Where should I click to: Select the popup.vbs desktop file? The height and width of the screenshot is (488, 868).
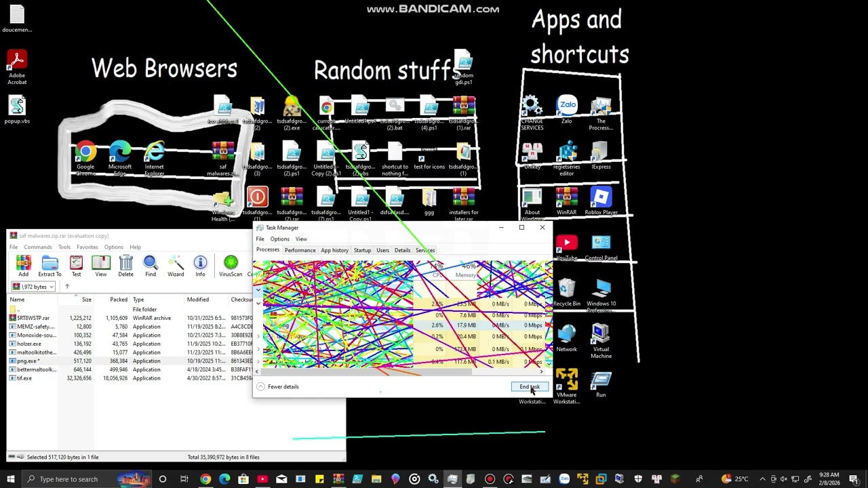point(17,110)
